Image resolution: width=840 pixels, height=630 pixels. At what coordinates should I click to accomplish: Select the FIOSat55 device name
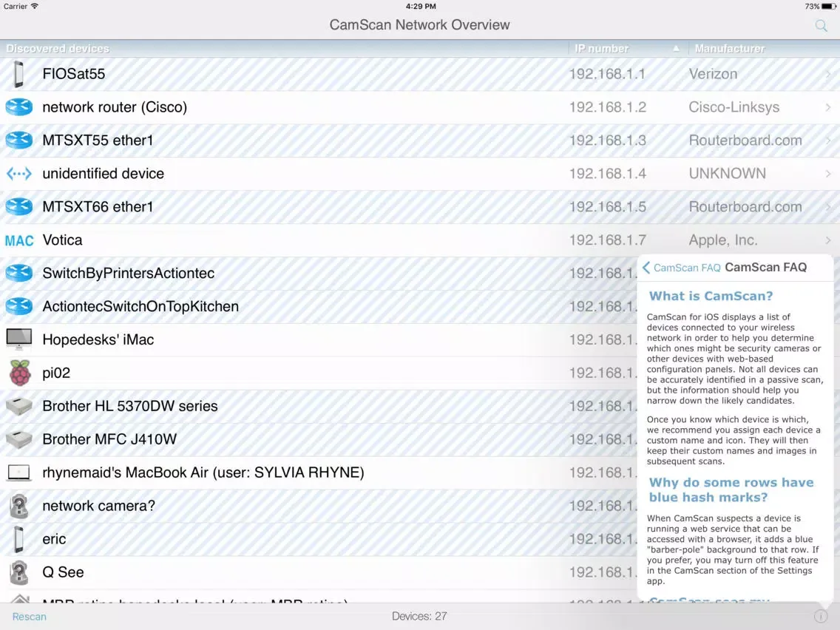(x=74, y=74)
